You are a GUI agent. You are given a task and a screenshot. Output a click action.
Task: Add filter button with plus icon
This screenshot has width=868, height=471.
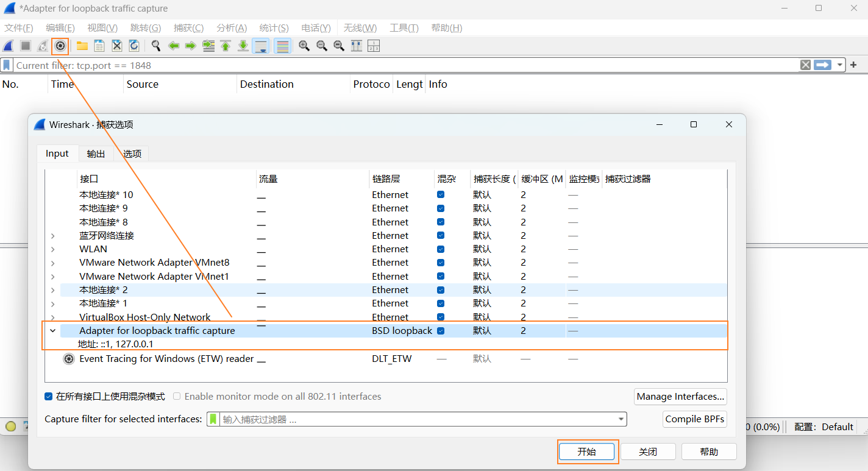pyautogui.click(x=853, y=65)
